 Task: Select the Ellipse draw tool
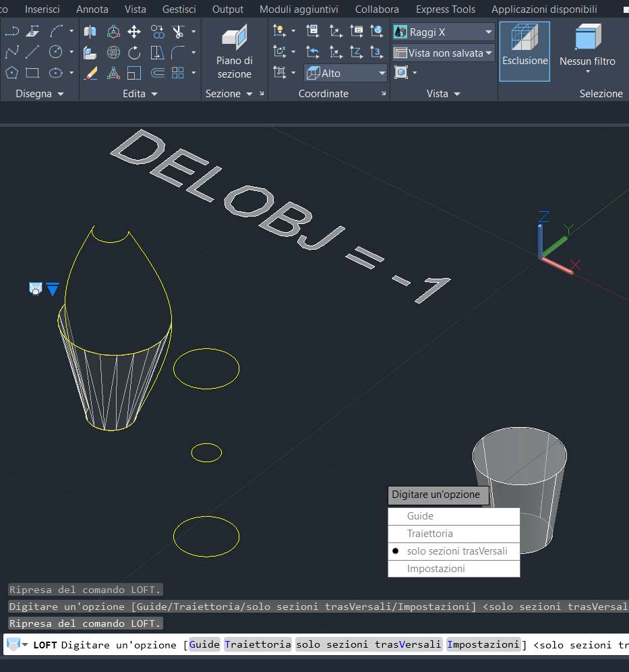(x=56, y=73)
